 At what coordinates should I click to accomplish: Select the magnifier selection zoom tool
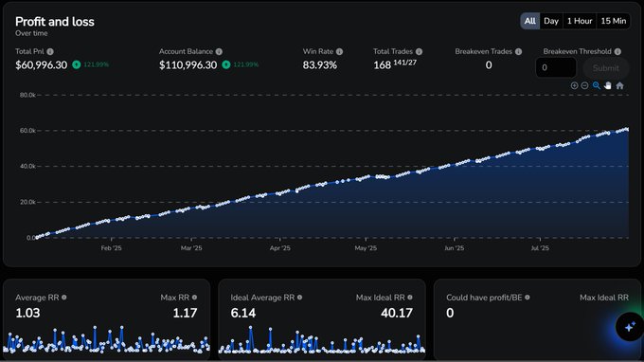(597, 85)
